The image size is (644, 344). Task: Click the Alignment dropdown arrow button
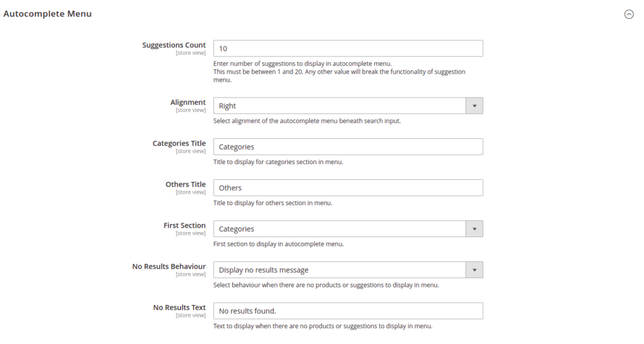pyautogui.click(x=474, y=106)
